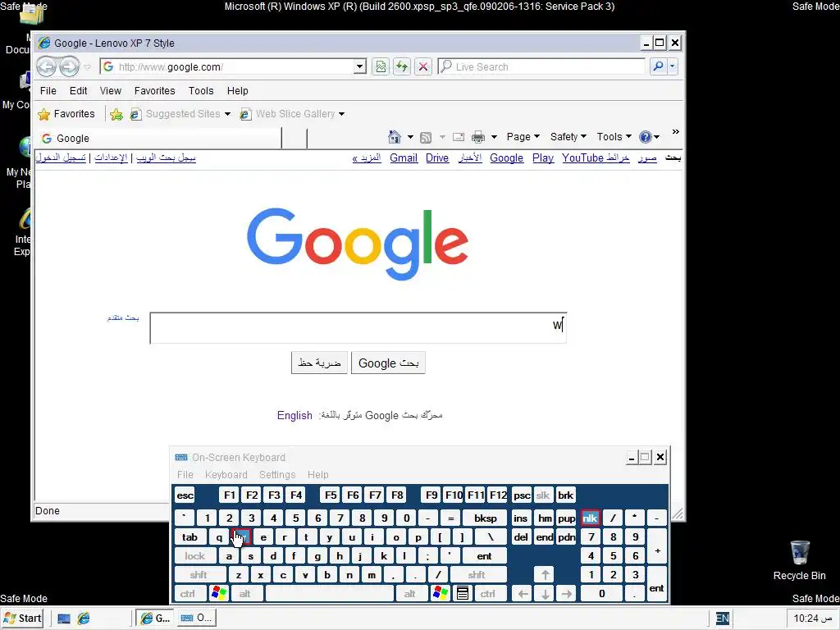Expand the command bar overflow chevron
The width and height of the screenshot is (840, 630).
(676, 132)
